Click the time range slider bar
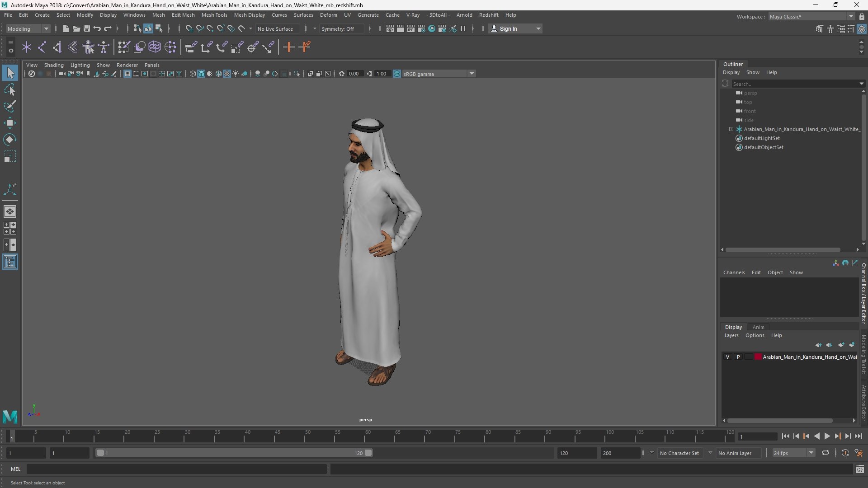 pos(234,453)
